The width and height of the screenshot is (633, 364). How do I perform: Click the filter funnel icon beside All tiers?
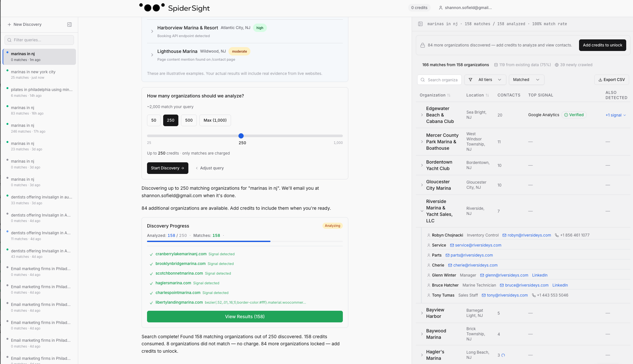471,80
